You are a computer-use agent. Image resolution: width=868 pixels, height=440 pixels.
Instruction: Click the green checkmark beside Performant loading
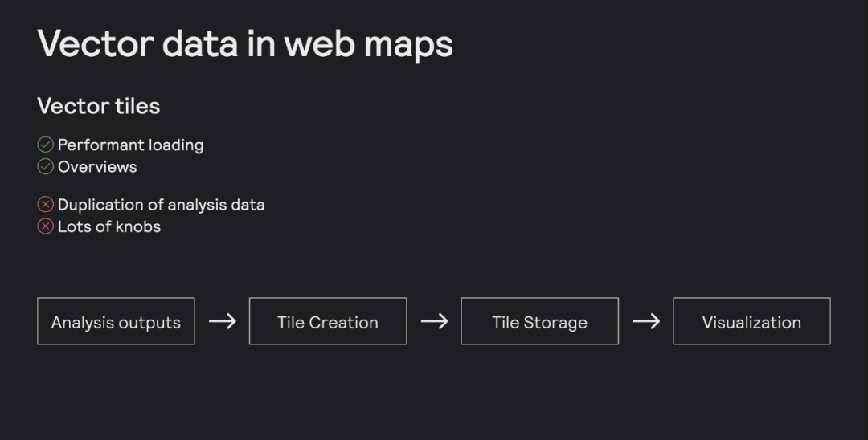pyautogui.click(x=46, y=145)
